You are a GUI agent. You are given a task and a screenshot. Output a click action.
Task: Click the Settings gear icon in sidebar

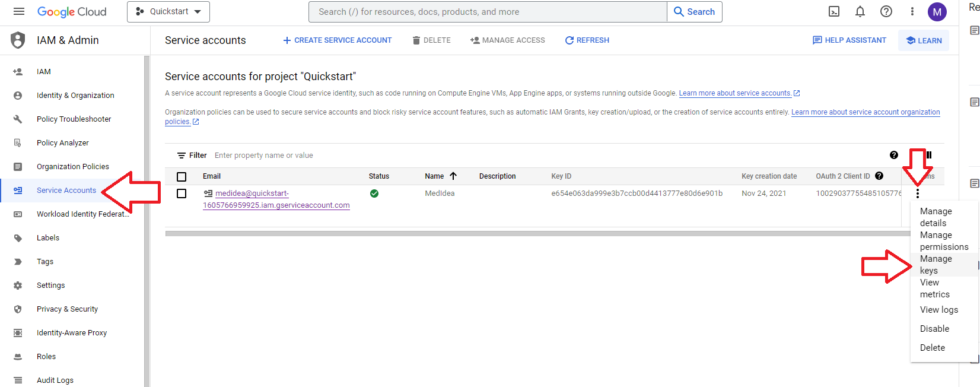[18, 286]
